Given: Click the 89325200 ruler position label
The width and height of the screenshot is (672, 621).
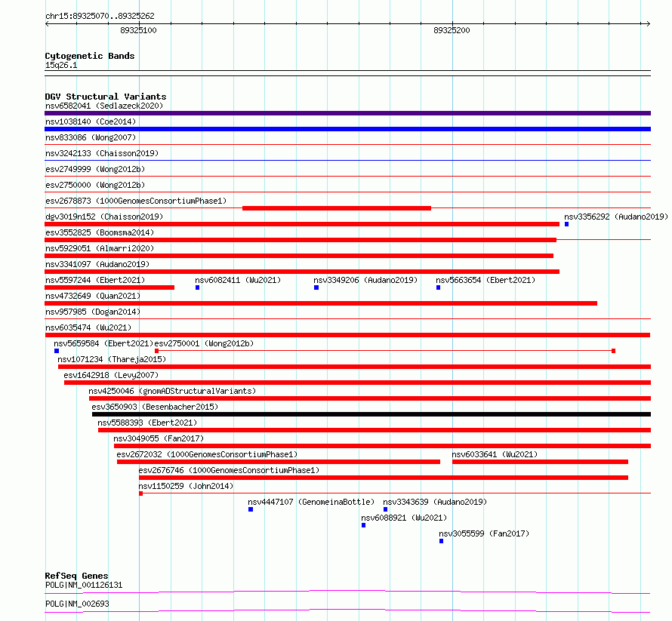Looking at the screenshot, I should tap(452, 30).
